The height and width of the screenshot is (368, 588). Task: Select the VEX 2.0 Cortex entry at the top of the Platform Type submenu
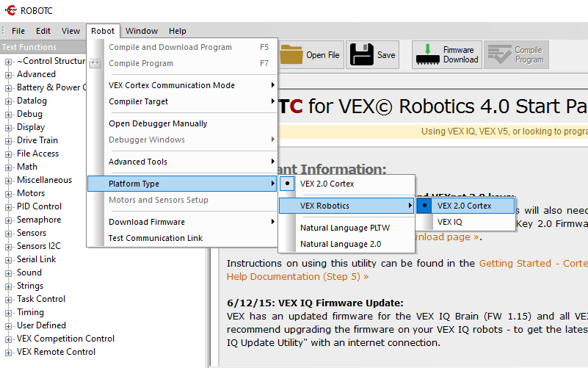click(347, 184)
